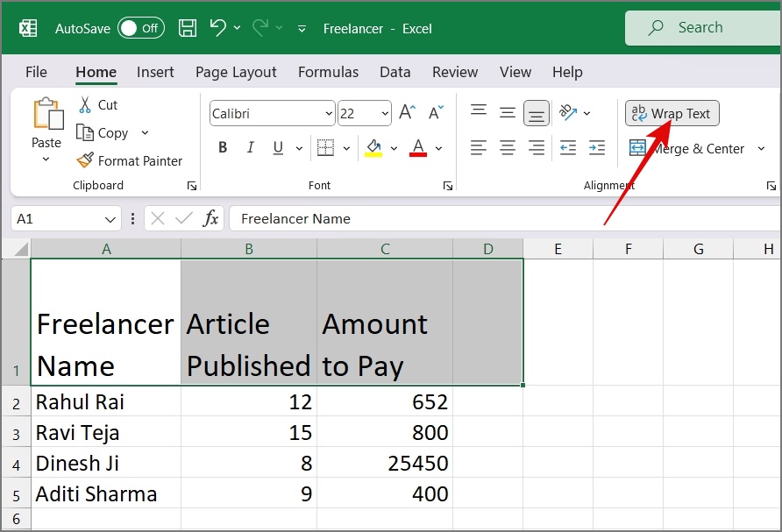This screenshot has height=532, width=782.
Task: Switch to the Formulas tab
Action: coord(328,72)
